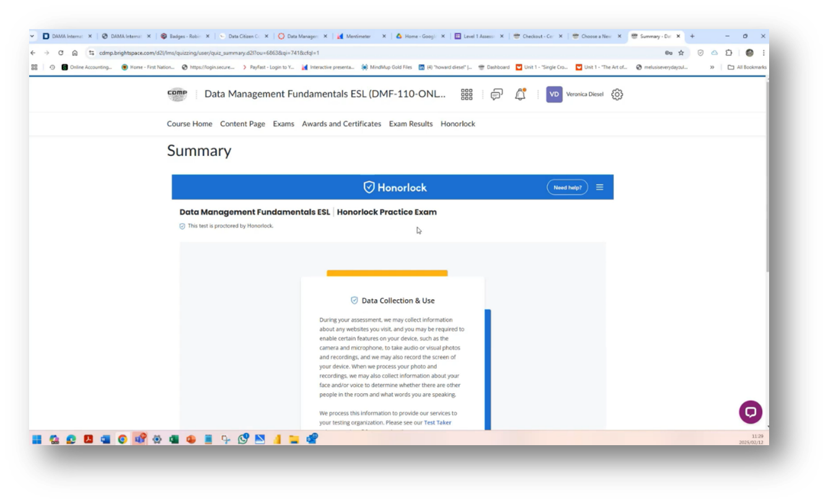Click the Honorlock Practice Exam title text
Viewport: 828px width, 504px height.
click(x=387, y=212)
